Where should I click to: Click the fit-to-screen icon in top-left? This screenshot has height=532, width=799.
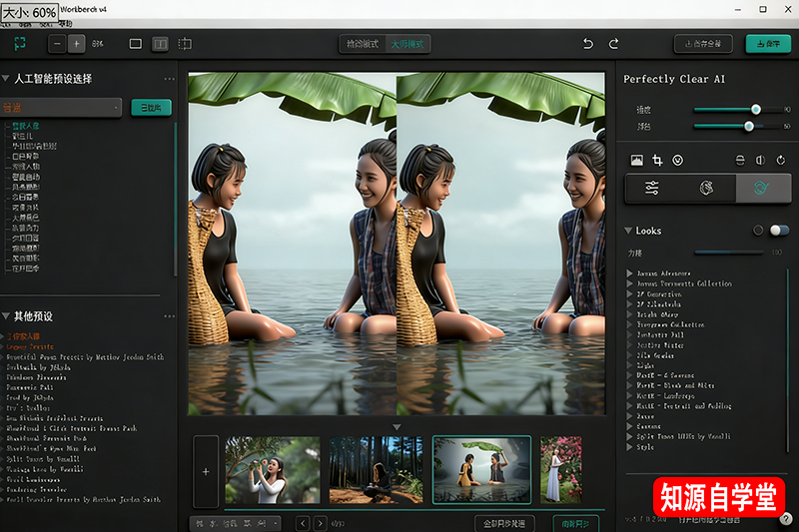point(19,44)
